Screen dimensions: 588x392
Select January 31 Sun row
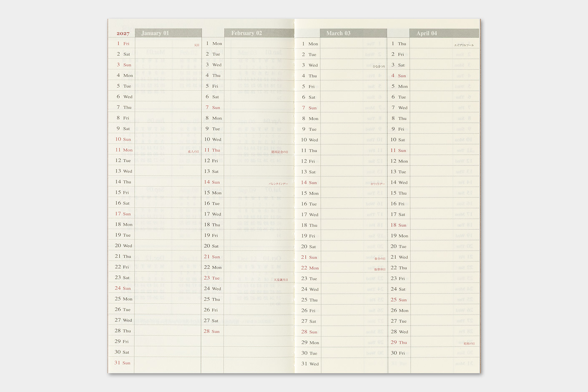coord(155,363)
